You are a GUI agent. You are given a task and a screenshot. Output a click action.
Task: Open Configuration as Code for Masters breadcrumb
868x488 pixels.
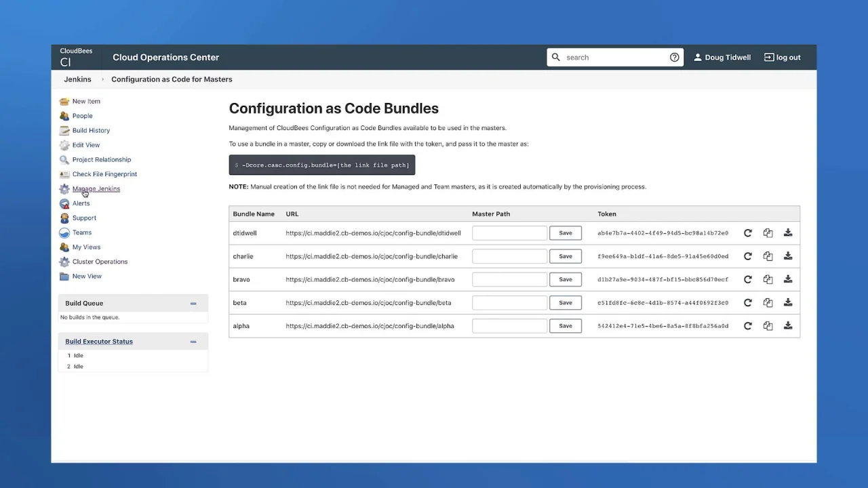coord(172,79)
